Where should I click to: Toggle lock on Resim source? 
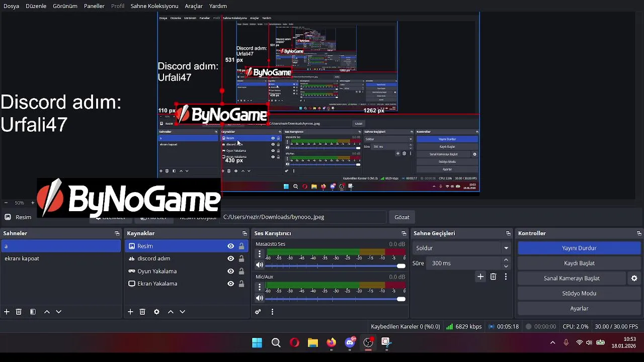(242, 246)
